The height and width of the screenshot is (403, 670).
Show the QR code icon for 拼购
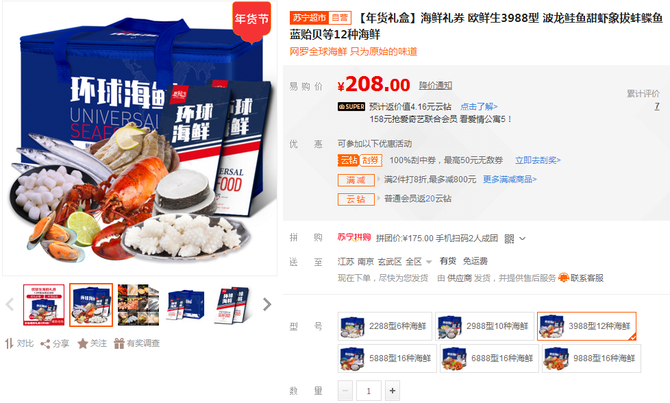point(509,238)
